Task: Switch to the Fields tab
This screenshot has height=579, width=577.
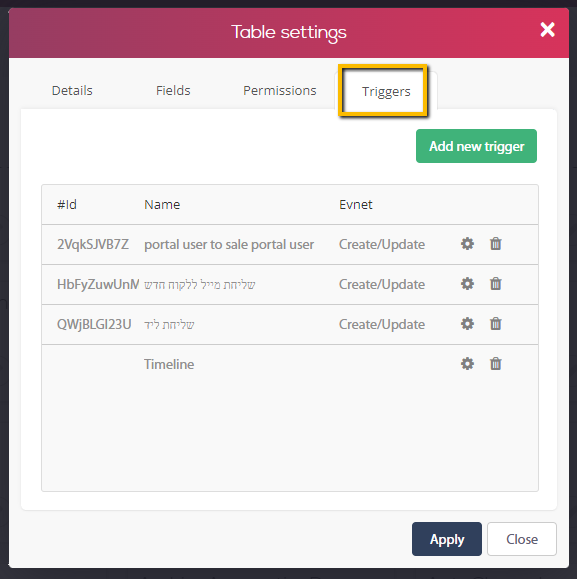Action: point(173,90)
